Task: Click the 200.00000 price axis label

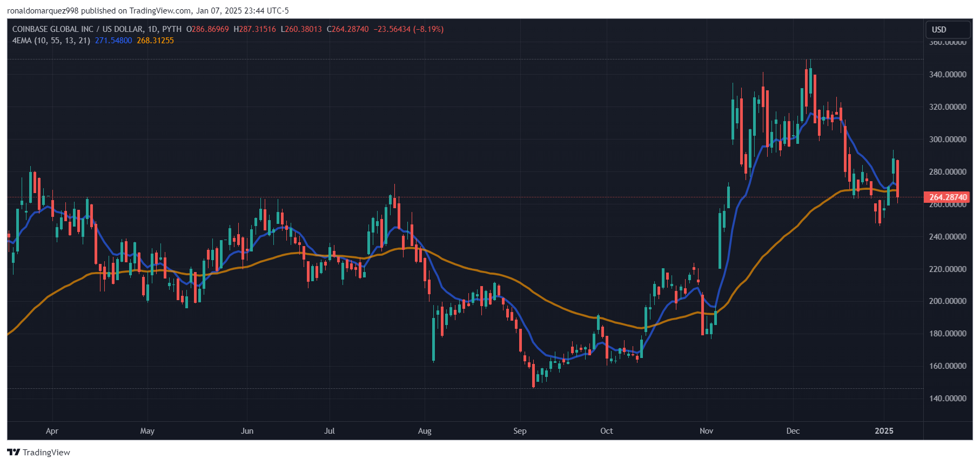Action: click(x=948, y=301)
